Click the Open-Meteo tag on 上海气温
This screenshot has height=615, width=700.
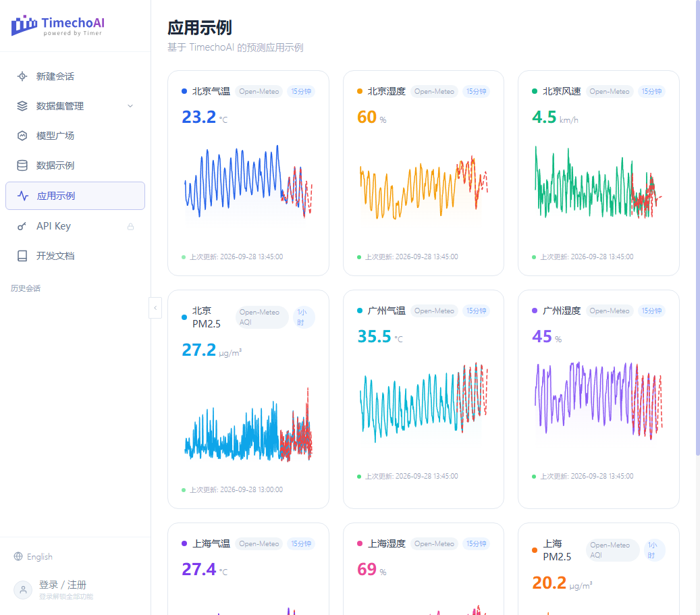pyautogui.click(x=259, y=543)
